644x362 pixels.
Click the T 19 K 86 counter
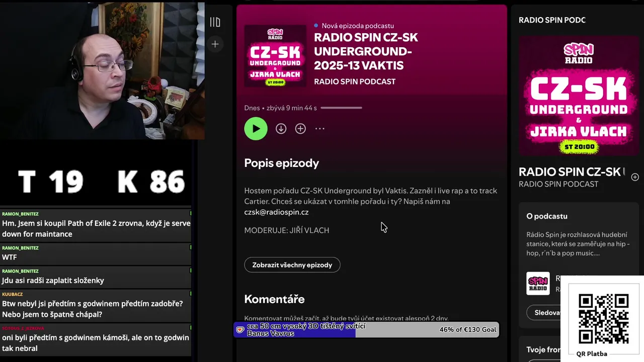tap(101, 181)
